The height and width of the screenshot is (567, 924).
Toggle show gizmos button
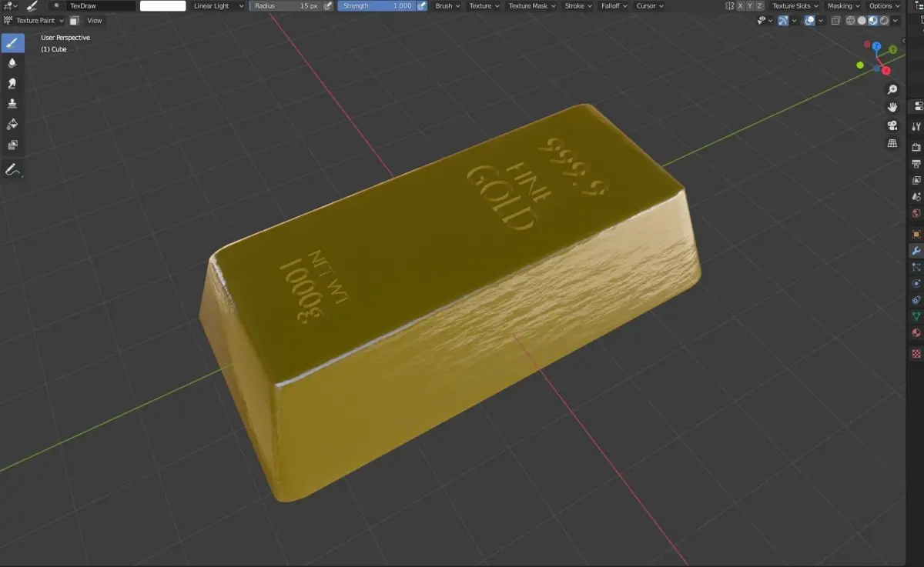click(x=784, y=21)
